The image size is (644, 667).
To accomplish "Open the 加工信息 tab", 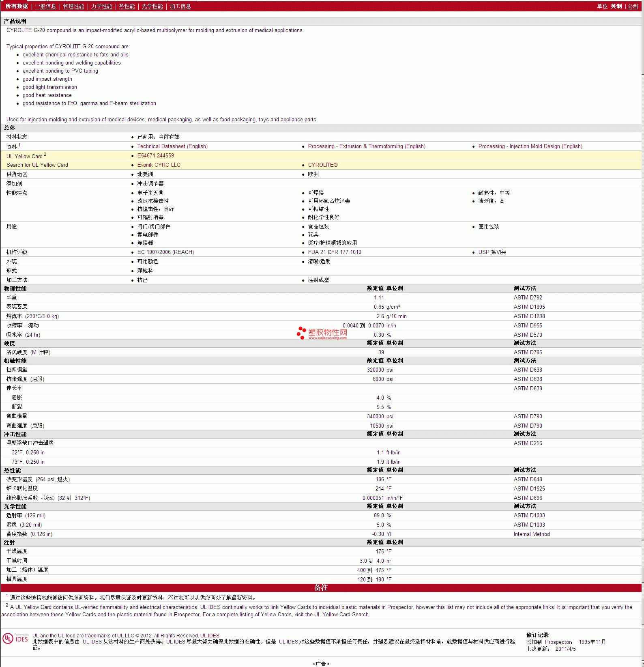I will pos(180,6).
